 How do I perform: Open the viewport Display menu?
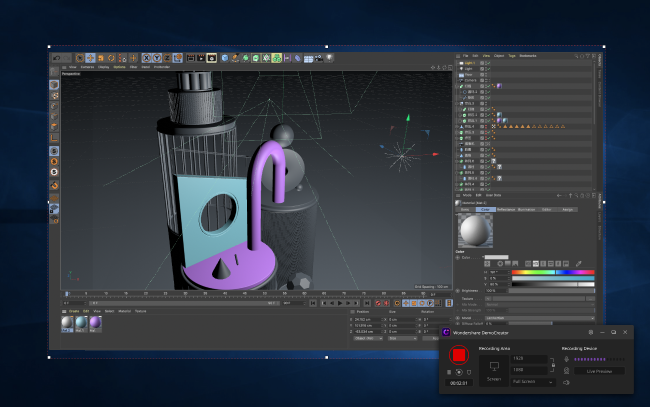coord(104,67)
